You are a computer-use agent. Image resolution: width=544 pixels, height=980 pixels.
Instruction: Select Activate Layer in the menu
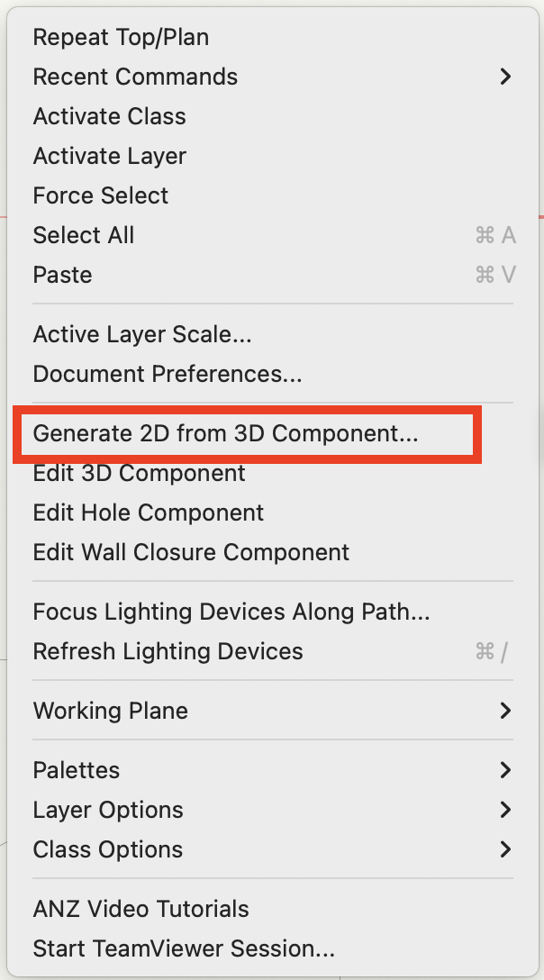coord(109,156)
